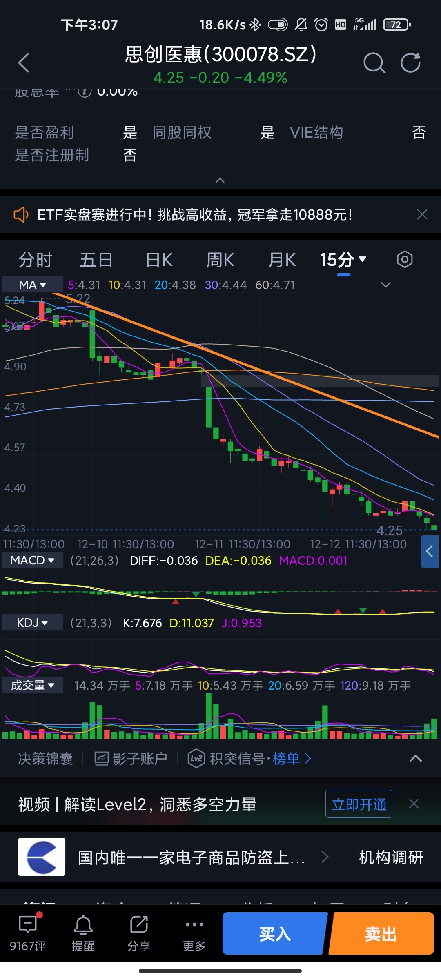Viewport: 441px width, 980px height.
Task: Tap the Bluetooth status icon
Action: coord(255,25)
